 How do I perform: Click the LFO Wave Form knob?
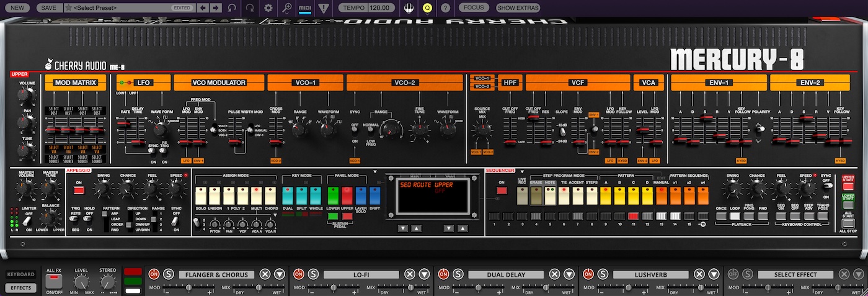[160, 129]
